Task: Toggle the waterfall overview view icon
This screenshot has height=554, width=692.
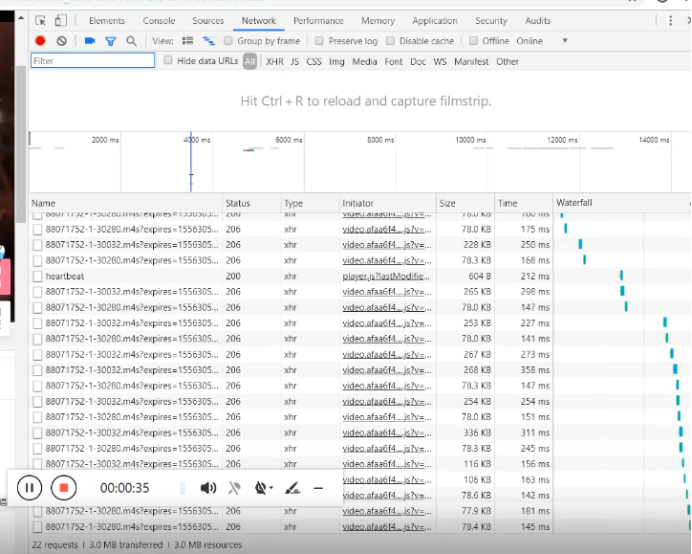Action: [208, 41]
